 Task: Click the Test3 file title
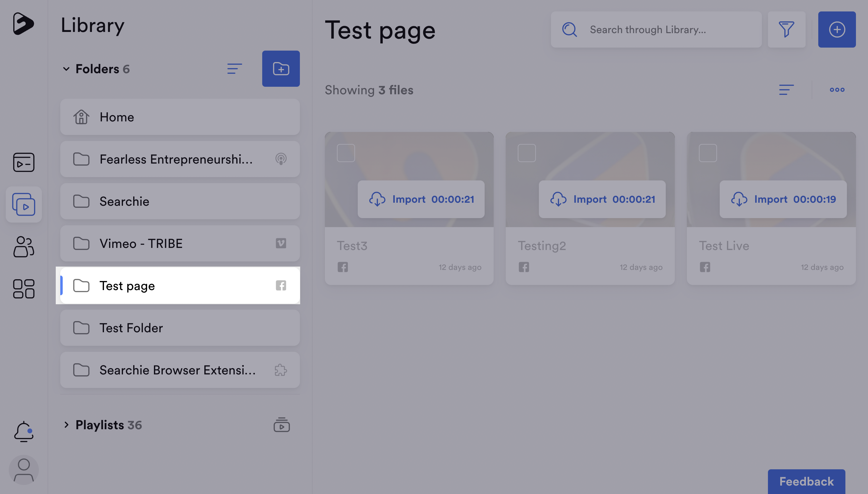352,245
